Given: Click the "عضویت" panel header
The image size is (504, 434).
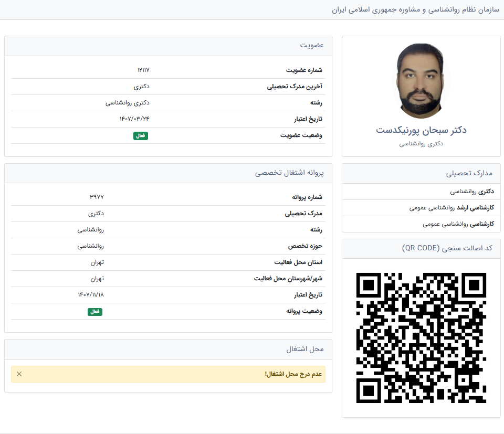Looking at the screenshot, I should (168, 46).
